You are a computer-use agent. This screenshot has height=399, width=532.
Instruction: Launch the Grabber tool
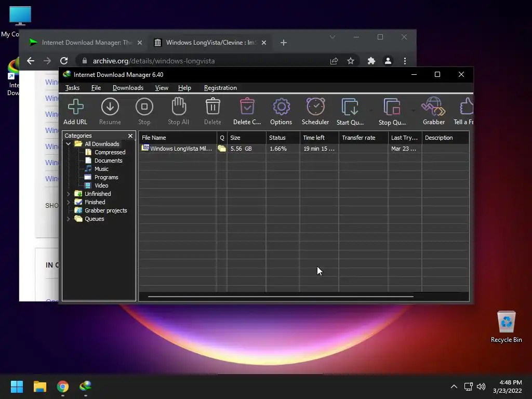(433, 111)
